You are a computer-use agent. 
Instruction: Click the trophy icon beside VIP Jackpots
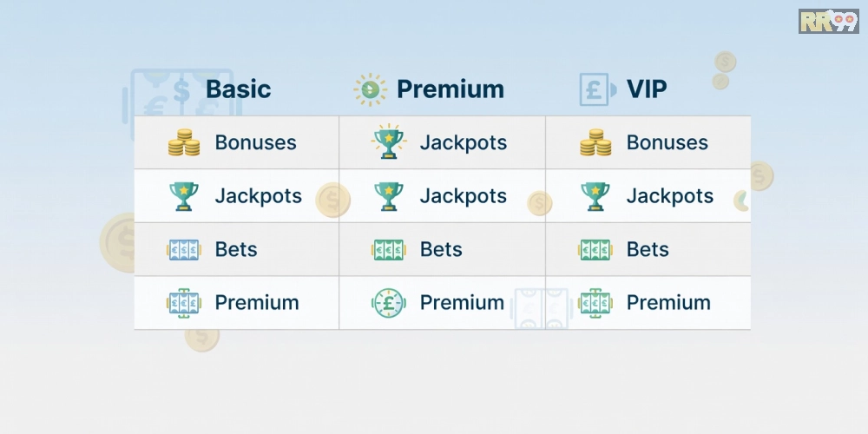[x=595, y=196]
